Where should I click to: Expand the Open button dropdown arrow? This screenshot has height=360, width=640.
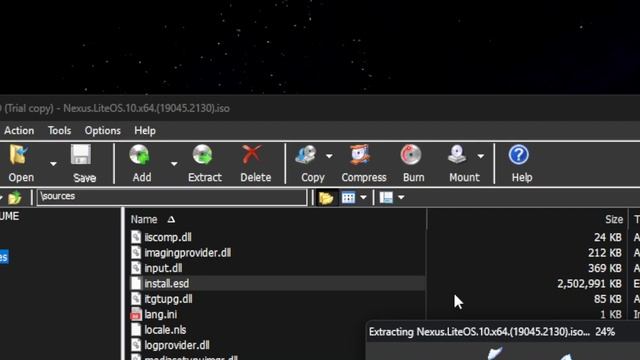(53, 164)
